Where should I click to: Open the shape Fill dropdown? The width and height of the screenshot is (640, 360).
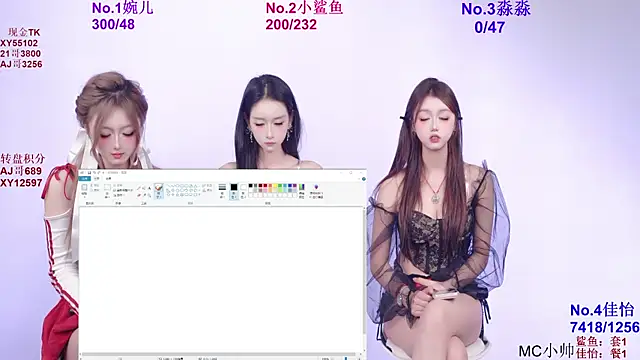207,190
